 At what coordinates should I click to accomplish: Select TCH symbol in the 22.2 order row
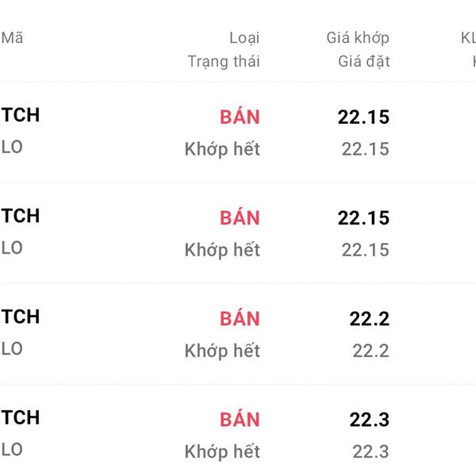click(x=21, y=317)
